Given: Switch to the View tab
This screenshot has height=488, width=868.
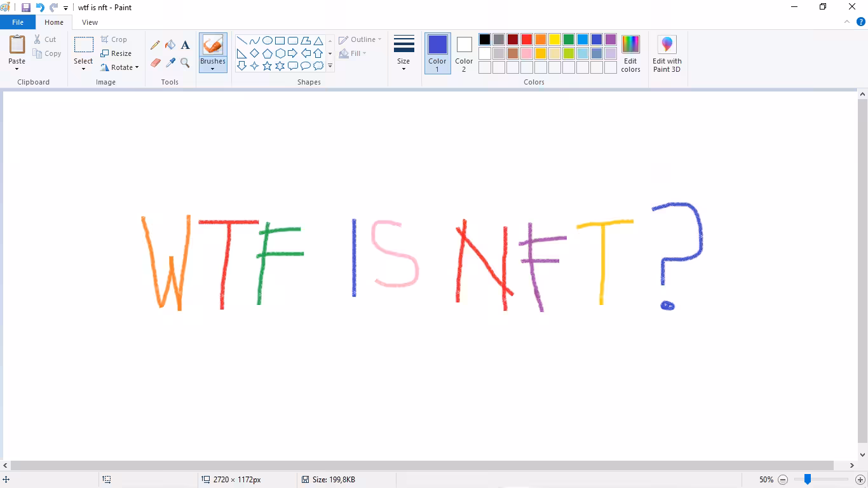Looking at the screenshot, I should 90,22.
